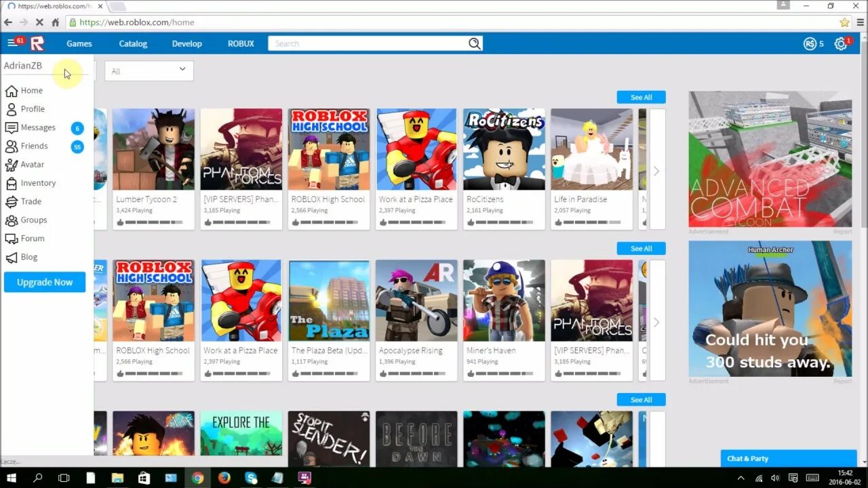Viewport: 868px width, 488px height.
Task: Open the Chat & Party panel
Action: (x=789, y=458)
